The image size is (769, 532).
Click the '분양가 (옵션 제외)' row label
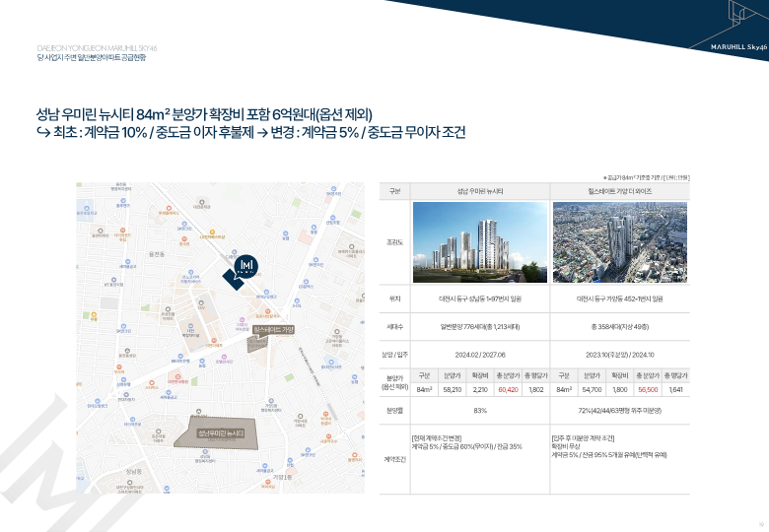click(x=394, y=382)
